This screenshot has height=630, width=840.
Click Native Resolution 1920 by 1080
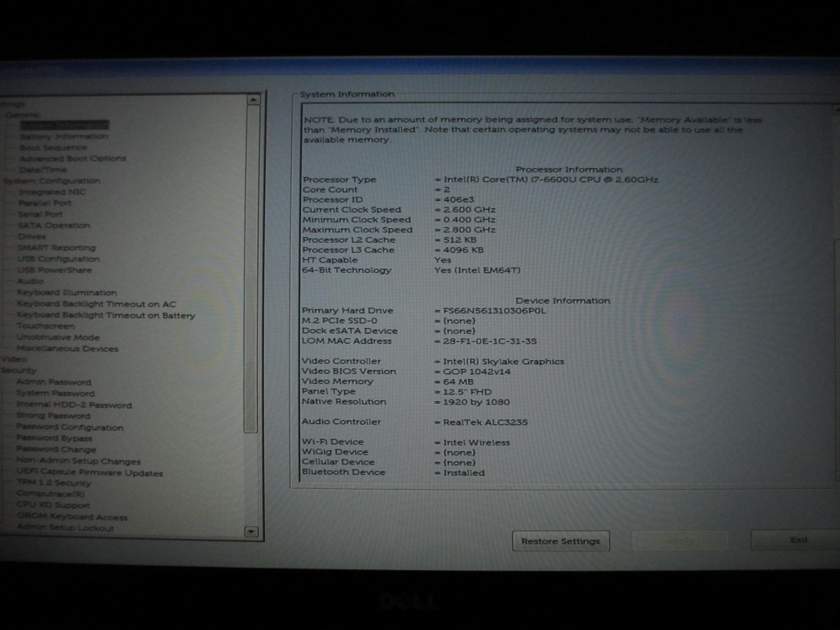(477, 402)
